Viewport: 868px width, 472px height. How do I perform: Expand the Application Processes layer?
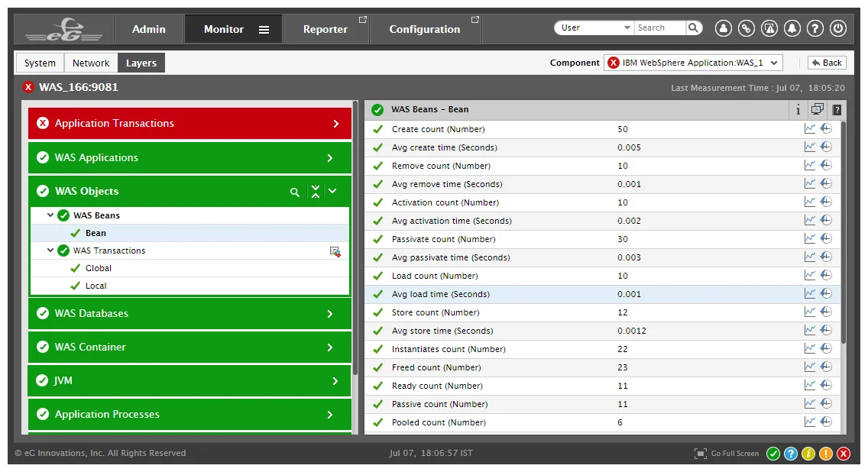(330, 415)
